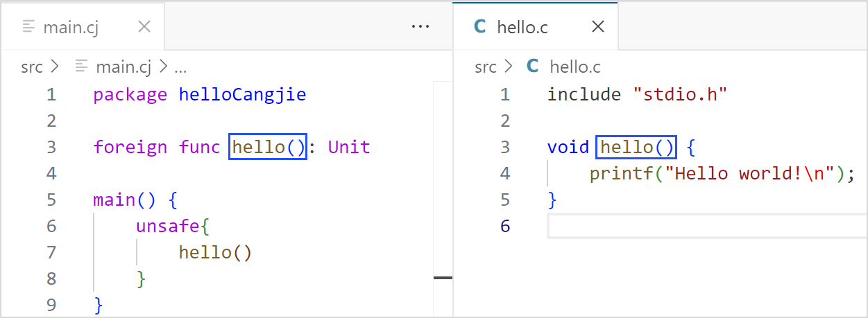Close the main.cj editor tab
Viewport: 868px width, 318px height.
[144, 27]
